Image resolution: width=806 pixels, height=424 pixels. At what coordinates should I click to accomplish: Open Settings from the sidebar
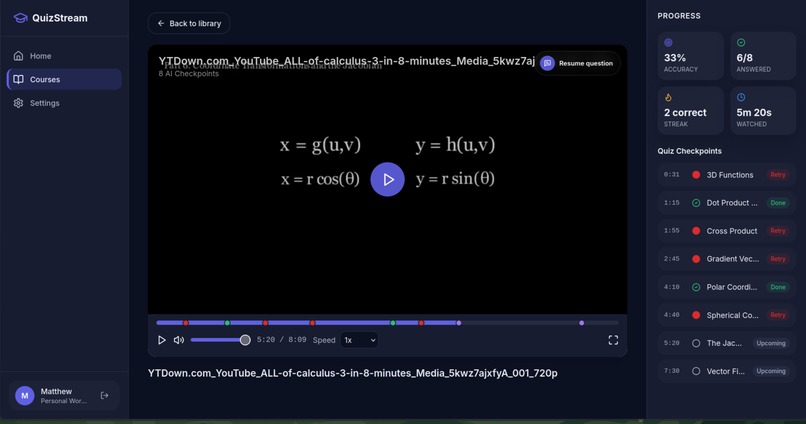[64, 103]
